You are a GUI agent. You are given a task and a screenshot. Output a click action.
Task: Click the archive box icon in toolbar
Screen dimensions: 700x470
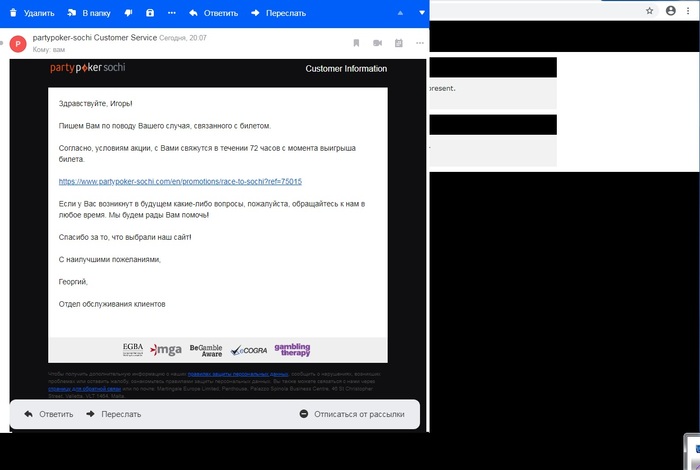[x=150, y=13]
